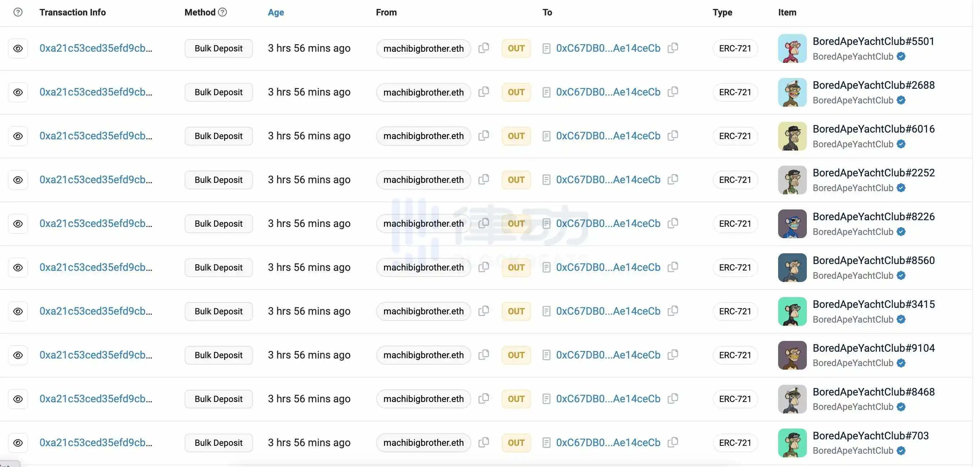Copy To address in the #8560 row
The height and width of the screenshot is (467, 980).
(673, 267)
